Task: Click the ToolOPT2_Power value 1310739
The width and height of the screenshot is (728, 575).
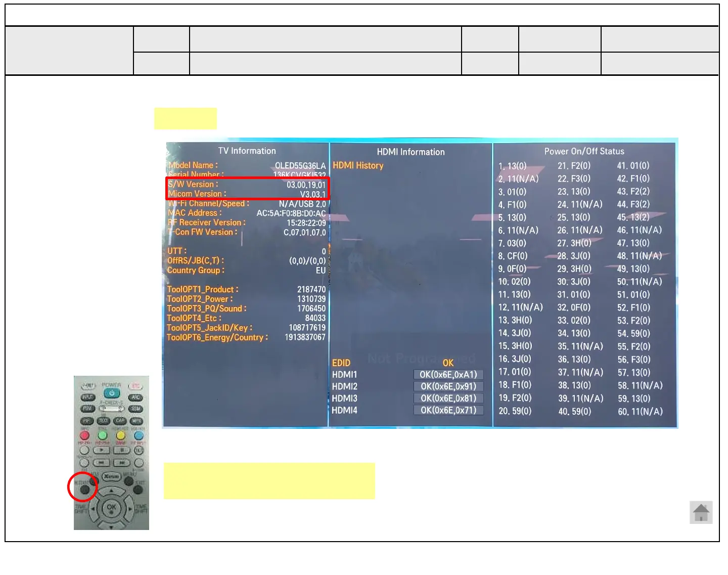Action: pyautogui.click(x=311, y=299)
